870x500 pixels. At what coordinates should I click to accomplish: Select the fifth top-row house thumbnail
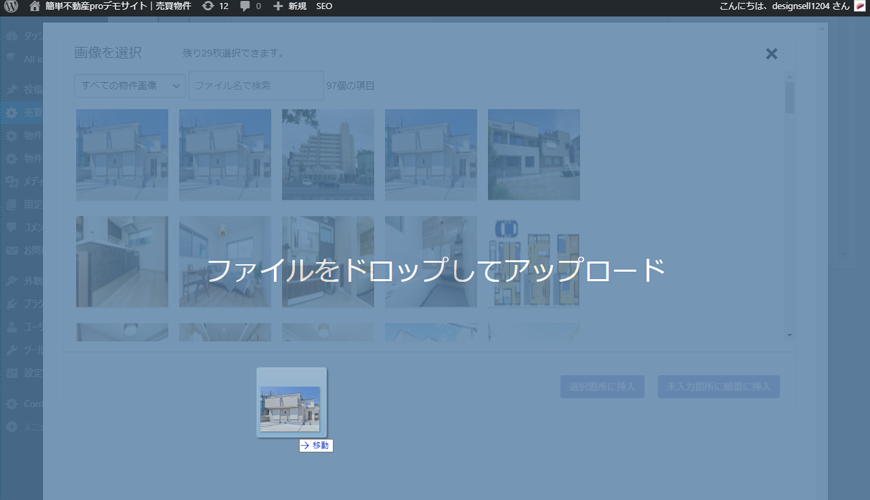click(x=534, y=155)
